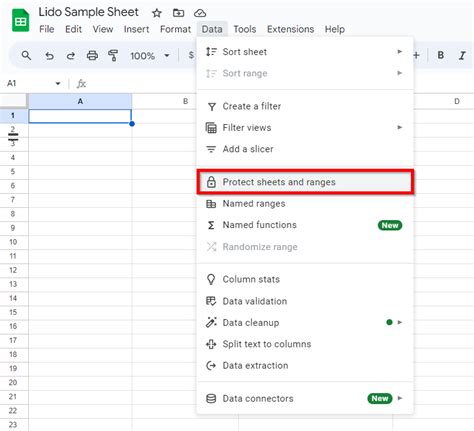Screen dimensions: 474x431
Task: Open the Insert menu
Action: click(x=136, y=29)
